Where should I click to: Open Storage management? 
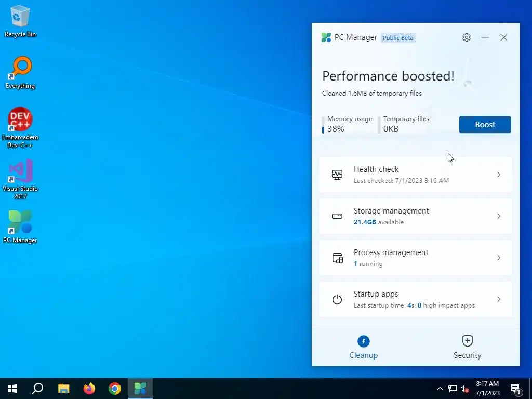click(415, 216)
